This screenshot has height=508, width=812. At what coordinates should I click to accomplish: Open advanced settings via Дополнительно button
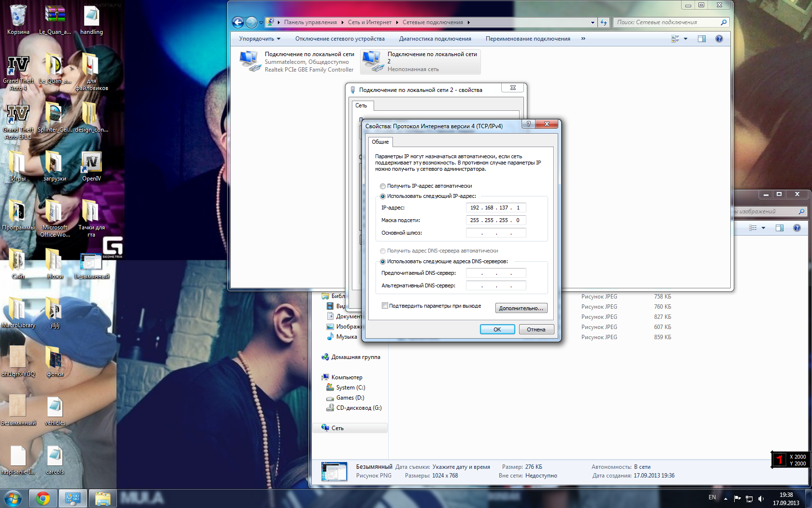coord(521,308)
